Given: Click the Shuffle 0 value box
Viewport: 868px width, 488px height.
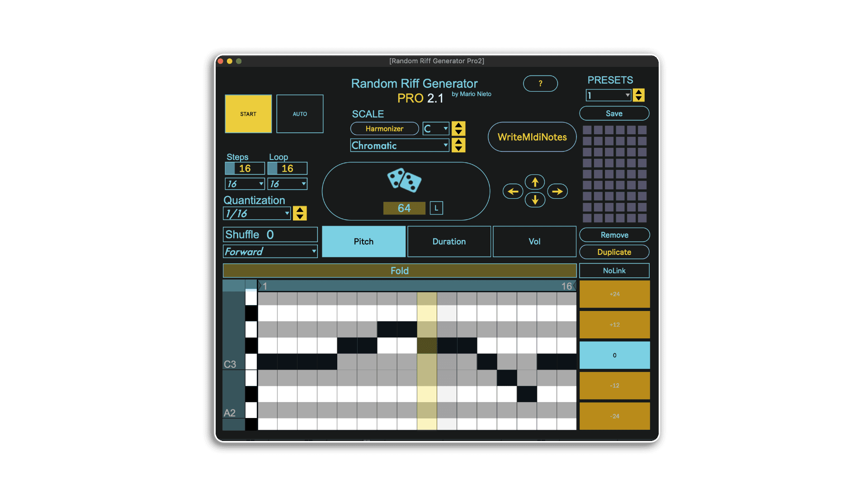Looking at the screenshot, I should tap(270, 235).
